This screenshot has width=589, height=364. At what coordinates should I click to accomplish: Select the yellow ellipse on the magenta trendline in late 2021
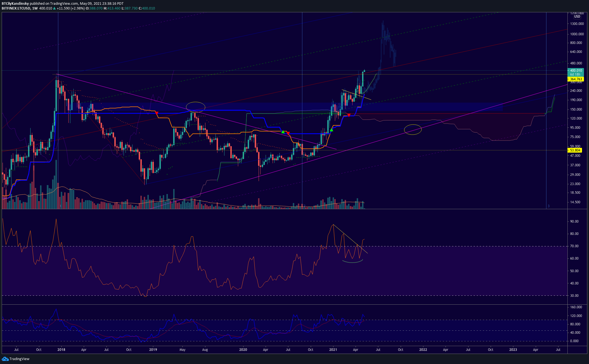413,129
